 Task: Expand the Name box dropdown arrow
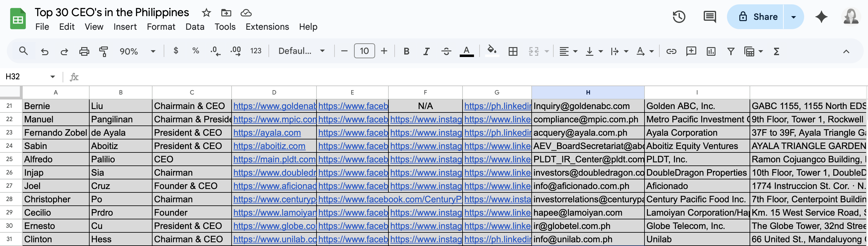coord(53,77)
